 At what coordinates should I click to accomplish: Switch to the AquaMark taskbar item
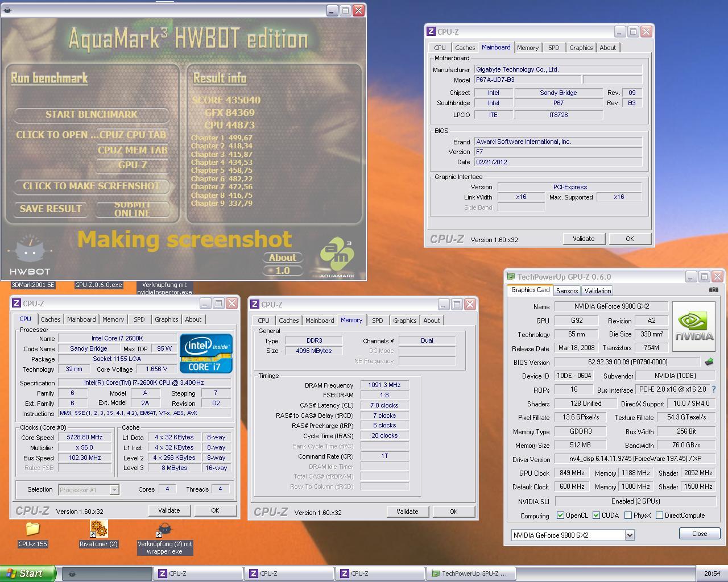tap(107, 573)
